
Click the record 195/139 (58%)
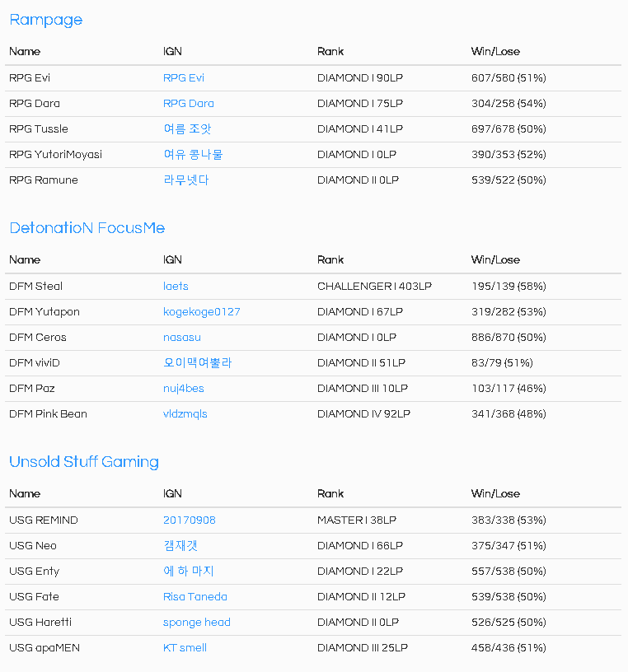[x=508, y=287]
